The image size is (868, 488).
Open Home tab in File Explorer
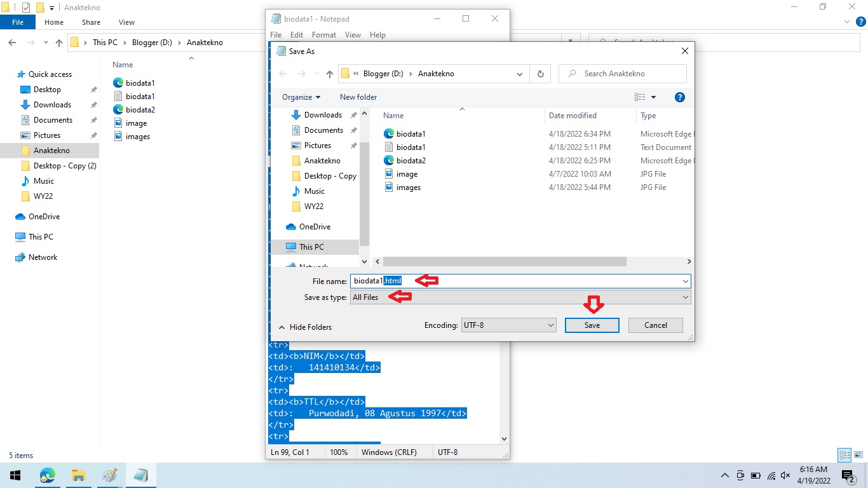click(x=54, y=22)
